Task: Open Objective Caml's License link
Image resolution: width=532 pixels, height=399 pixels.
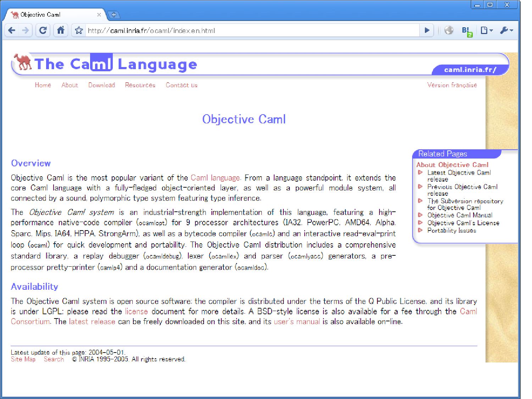Action: [463, 223]
